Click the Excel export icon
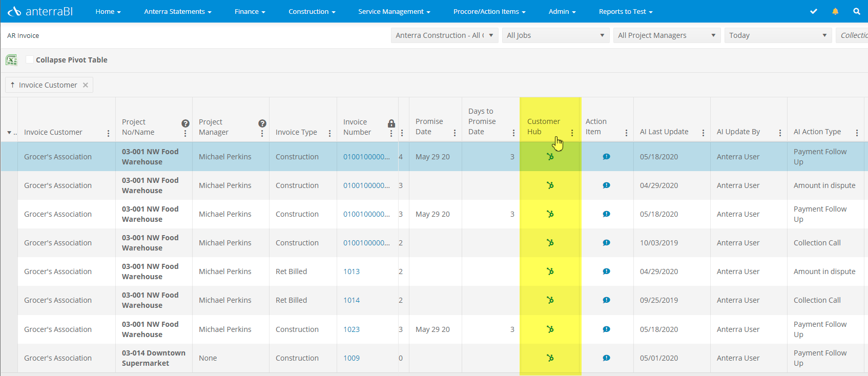This screenshot has width=868, height=376. click(11, 60)
